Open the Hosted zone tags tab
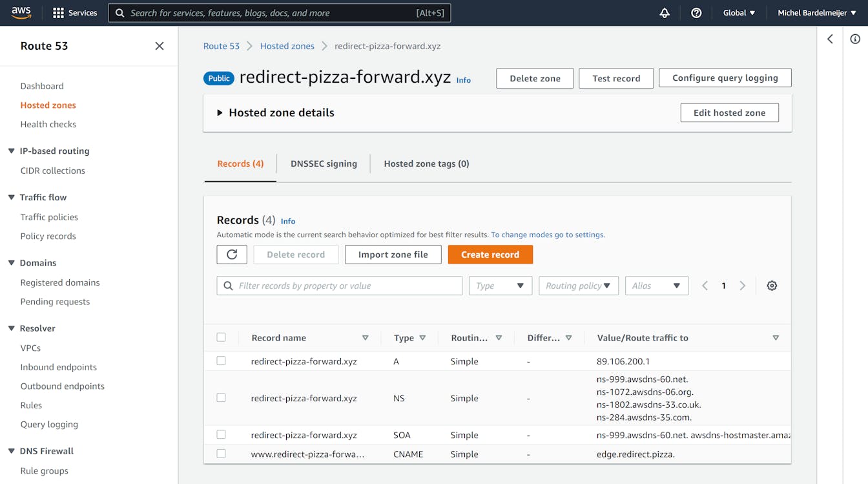The image size is (868, 484). (426, 163)
